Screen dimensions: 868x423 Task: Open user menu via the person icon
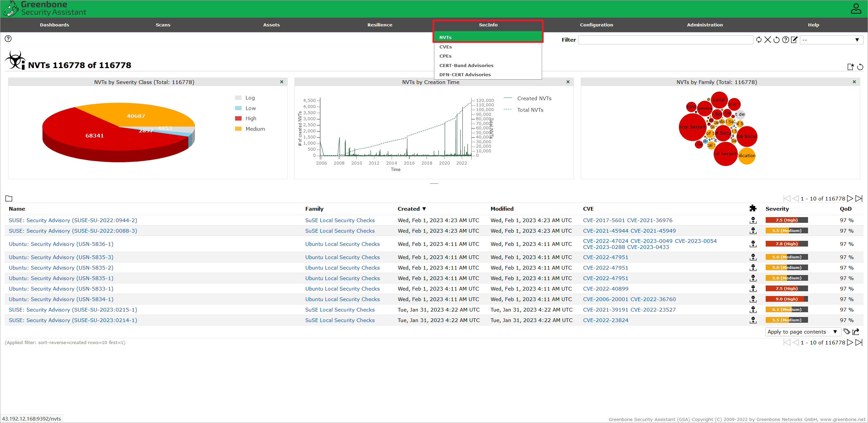click(x=856, y=9)
